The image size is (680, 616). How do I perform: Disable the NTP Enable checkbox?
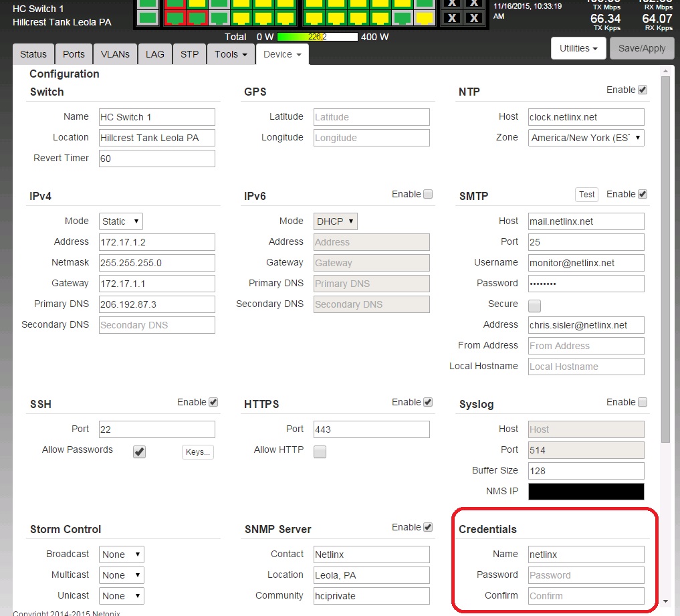point(643,90)
